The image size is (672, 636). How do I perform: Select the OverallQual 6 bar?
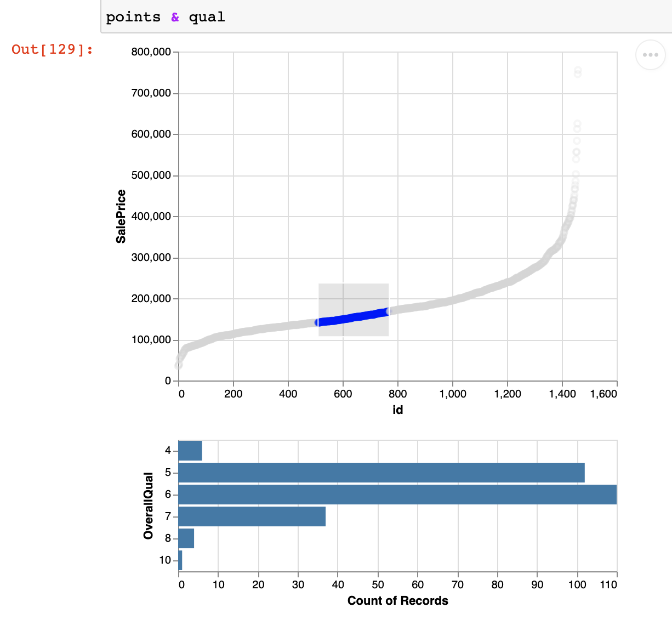pos(397,495)
